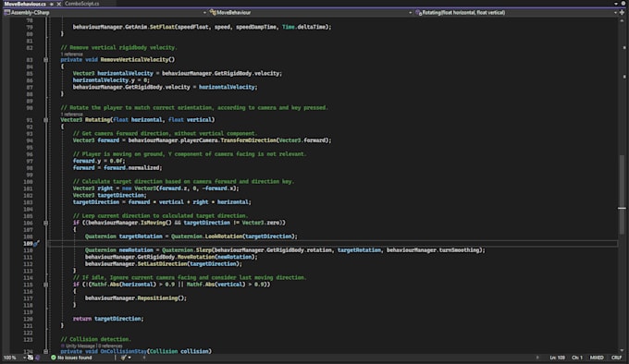
Task: Click the '1 reference' CodeLens above Rotating
Action: (71, 115)
